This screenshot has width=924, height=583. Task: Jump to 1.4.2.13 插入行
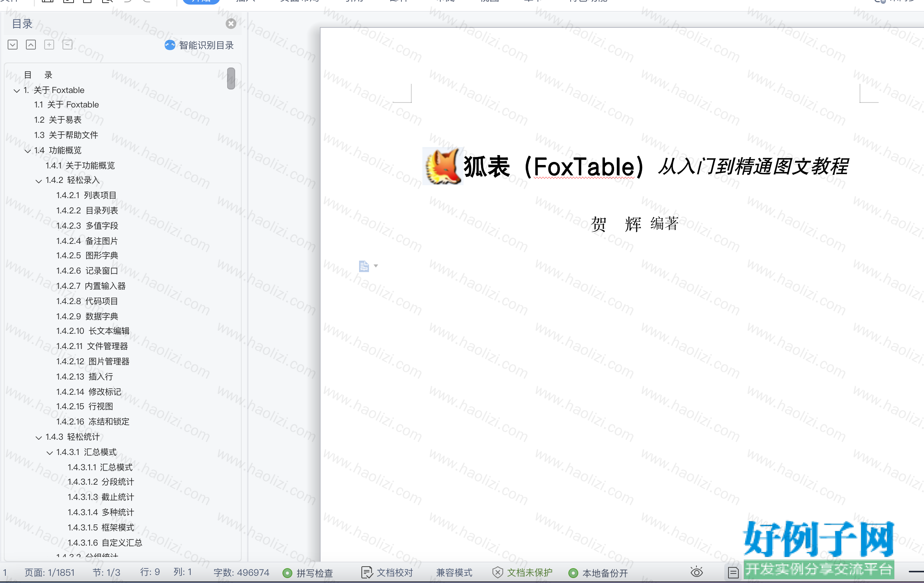coord(84,377)
